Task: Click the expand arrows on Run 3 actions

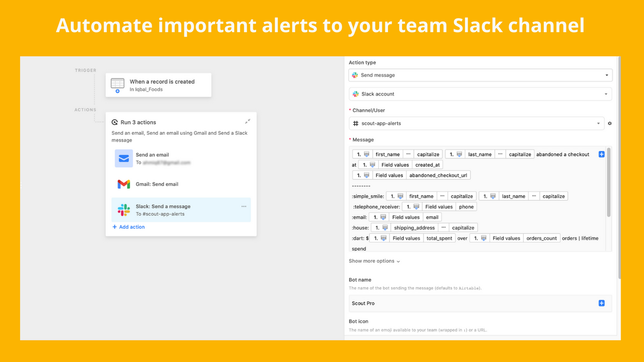Action: (248, 121)
